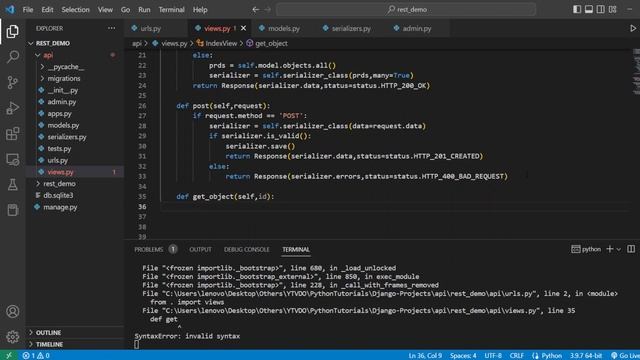Screen dimensions: 640x360
Task: Select interpreter via 3.9.7 64-bit
Action: click(586, 356)
